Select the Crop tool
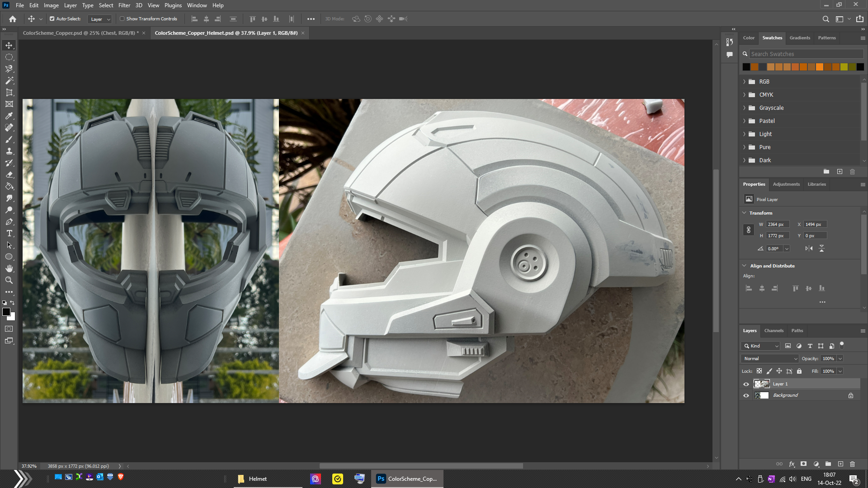 (9, 92)
